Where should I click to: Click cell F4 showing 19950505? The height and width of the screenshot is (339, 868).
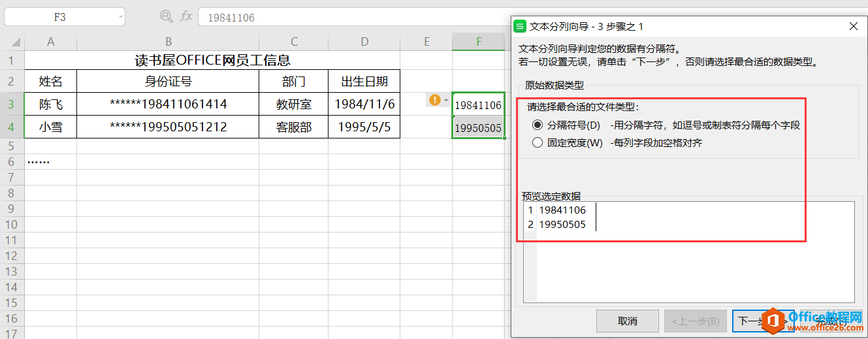pyautogui.click(x=479, y=127)
